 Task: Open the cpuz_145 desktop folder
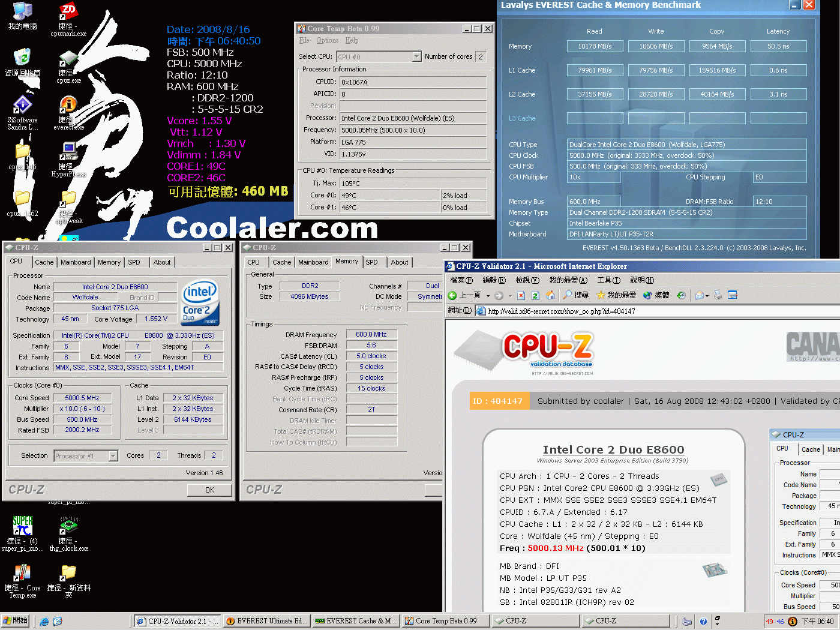pos(22,157)
